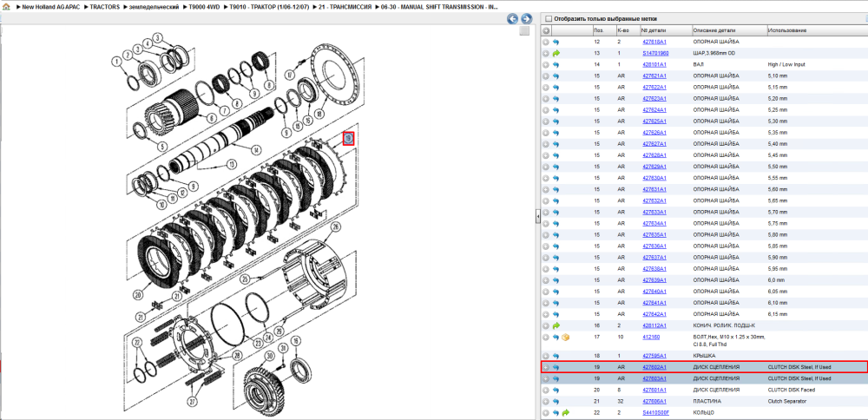Viewport: 868px width, 420px height.
Task: Open part number link 427601A1
Action: [654, 390]
